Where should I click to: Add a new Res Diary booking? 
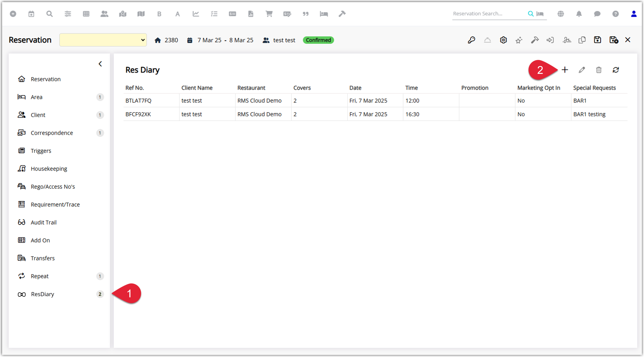pos(564,70)
